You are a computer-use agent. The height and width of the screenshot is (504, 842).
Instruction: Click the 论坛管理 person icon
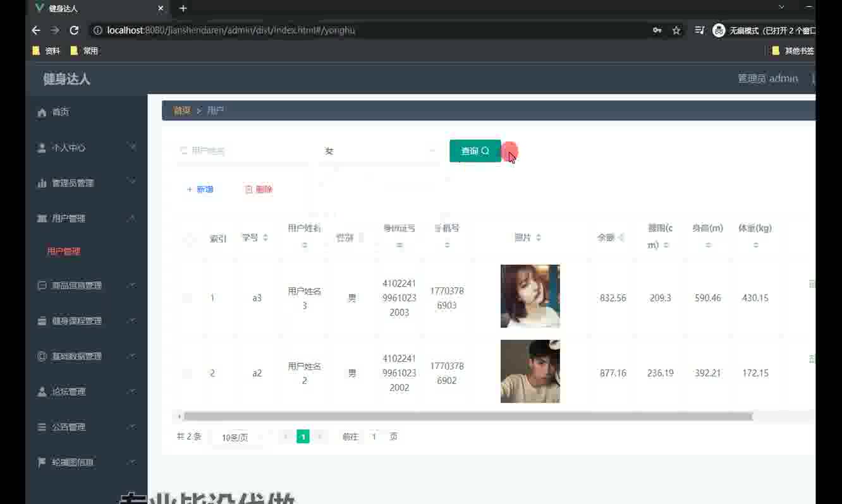click(x=42, y=392)
